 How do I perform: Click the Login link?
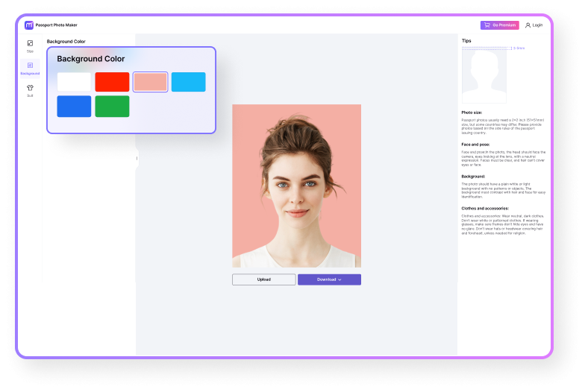pyautogui.click(x=537, y=25)
